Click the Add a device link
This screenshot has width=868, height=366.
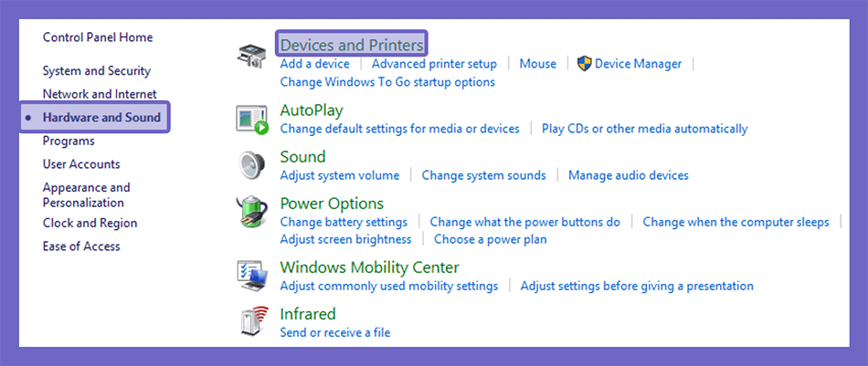click(314, 64)
